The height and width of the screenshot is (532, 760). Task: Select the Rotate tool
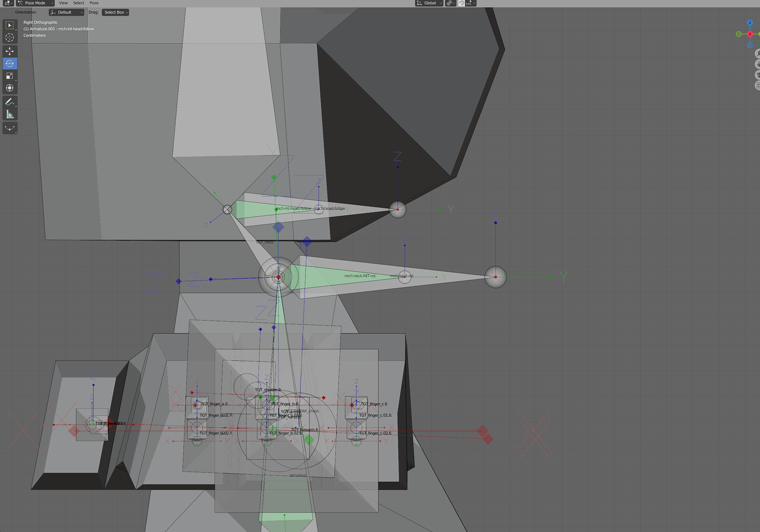tap(9, 63)
